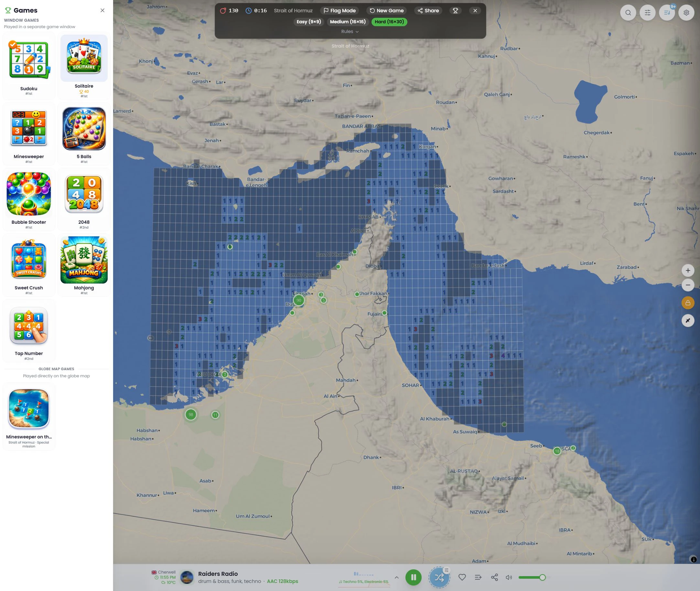Open the audio equalizer filters icon
The image size is (700, 591).
(648, 13)
